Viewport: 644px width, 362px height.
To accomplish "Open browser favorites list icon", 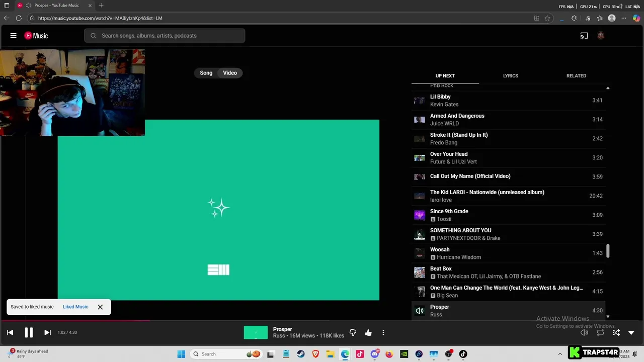I will [600, 18].
